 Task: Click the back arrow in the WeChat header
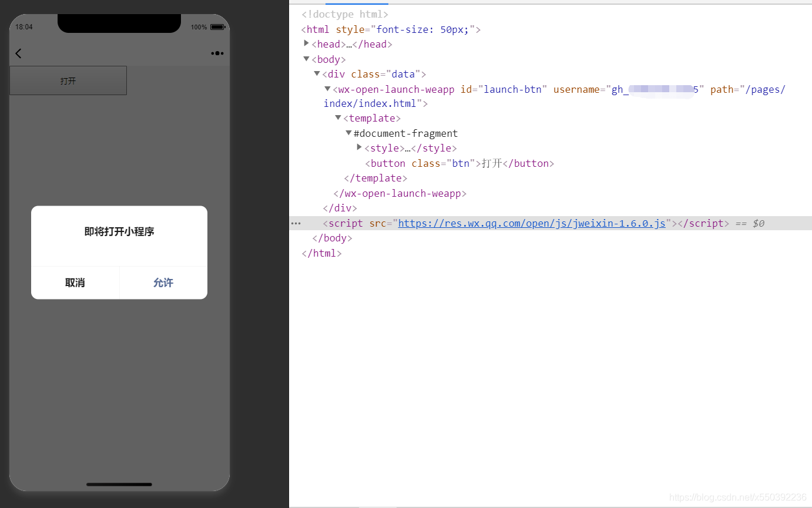(x=18, y=53)
